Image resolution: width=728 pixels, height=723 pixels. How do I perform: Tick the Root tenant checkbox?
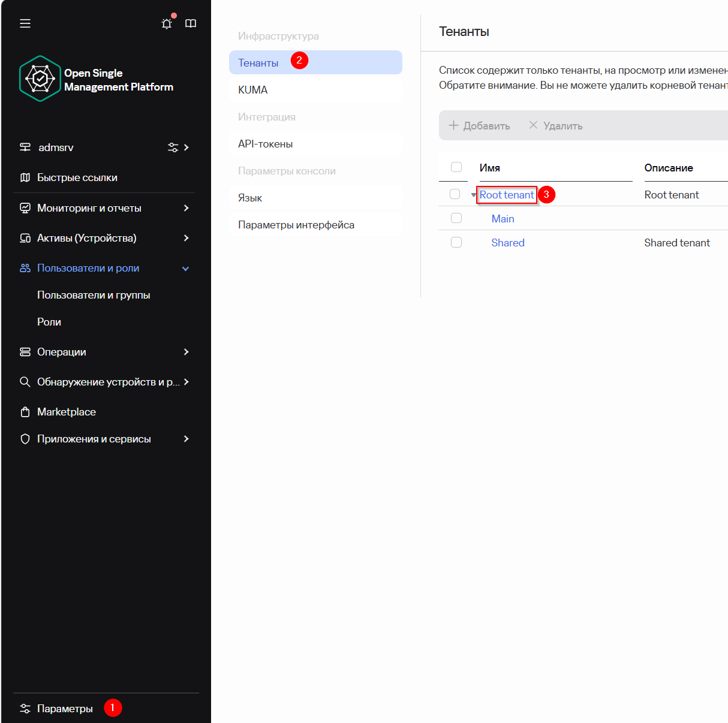click(x=455, y=194)
